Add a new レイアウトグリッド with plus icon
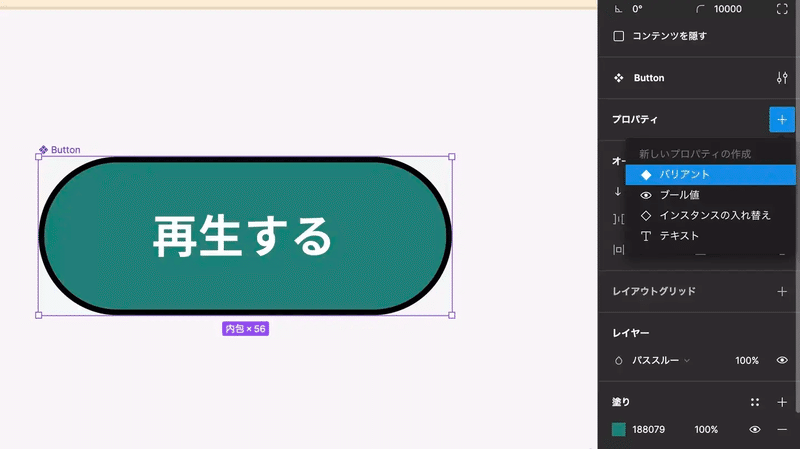The image size is (800, 449). (782, 291)
